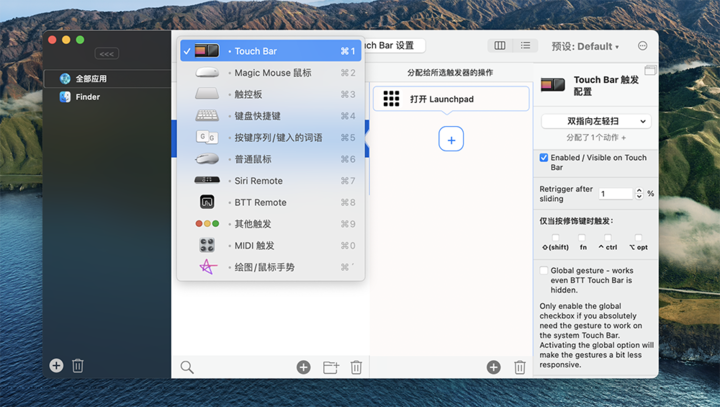Screen dimensions: 720x407
Task: Click the 打开 Launchpad action item
Action: pyautogui.click(x=451, y=99)
